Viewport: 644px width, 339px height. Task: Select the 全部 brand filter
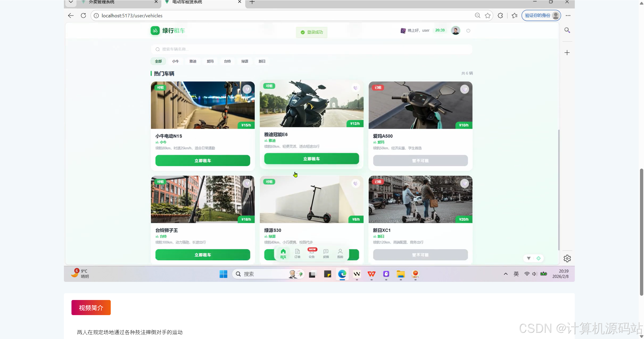(x=158, y=61)
